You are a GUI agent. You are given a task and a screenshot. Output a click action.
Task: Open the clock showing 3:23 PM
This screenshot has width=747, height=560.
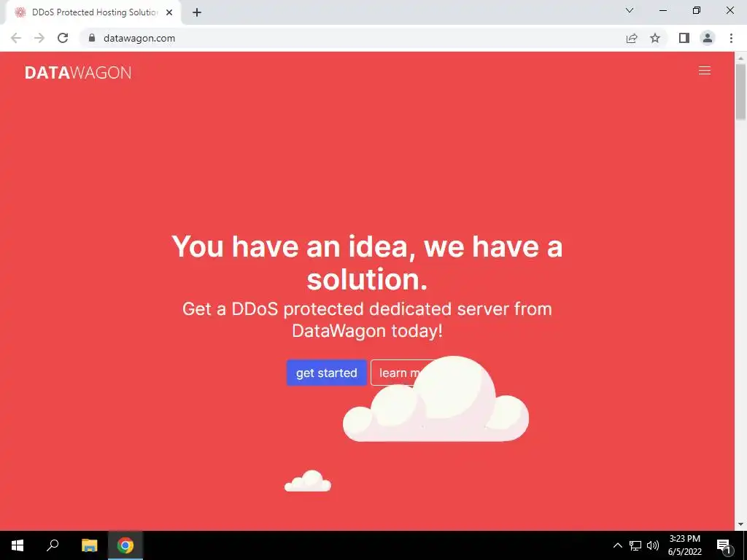684,545
